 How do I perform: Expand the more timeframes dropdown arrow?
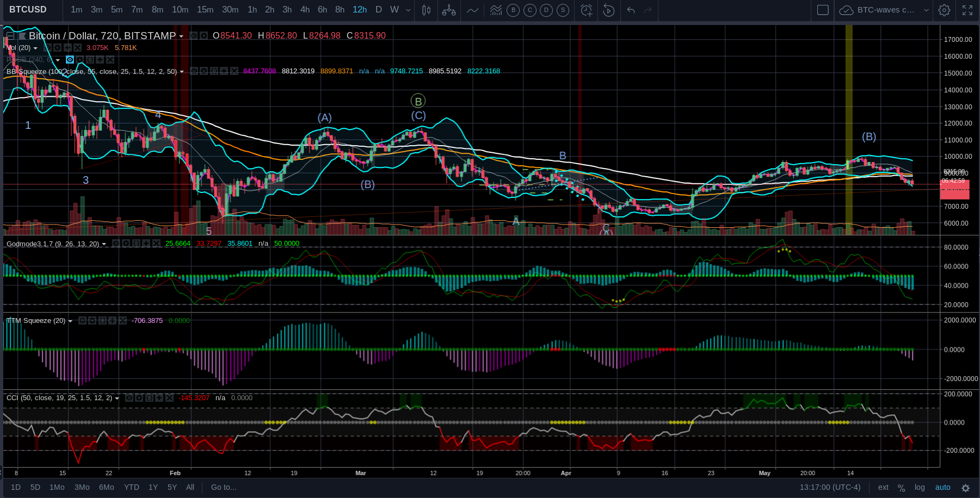(408, 10)
